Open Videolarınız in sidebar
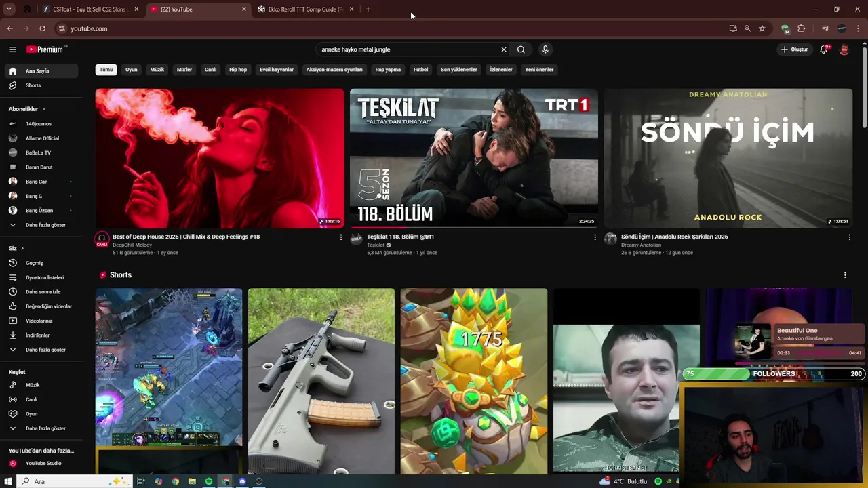This screenshot has height=488, width=868. point(41,321)
